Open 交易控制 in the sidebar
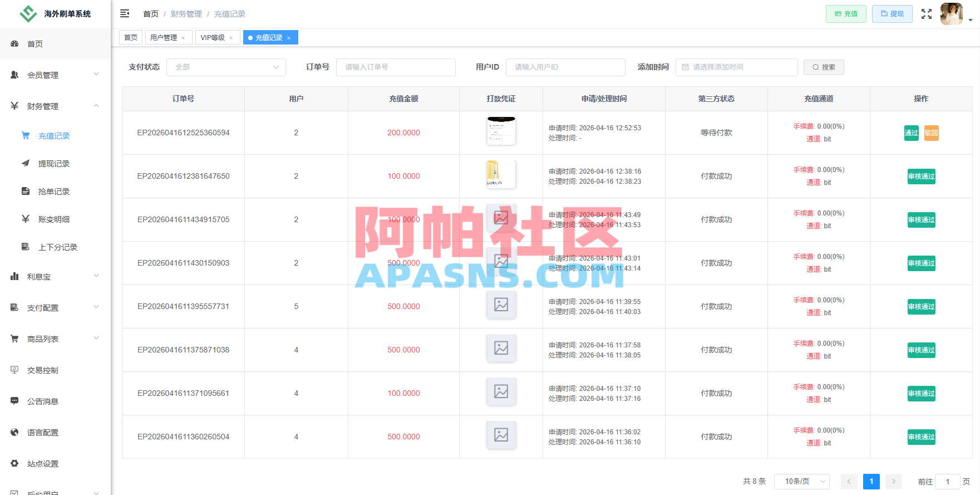Image resolution: width=980 pixels, height=495 pixels. coord(56,370)
